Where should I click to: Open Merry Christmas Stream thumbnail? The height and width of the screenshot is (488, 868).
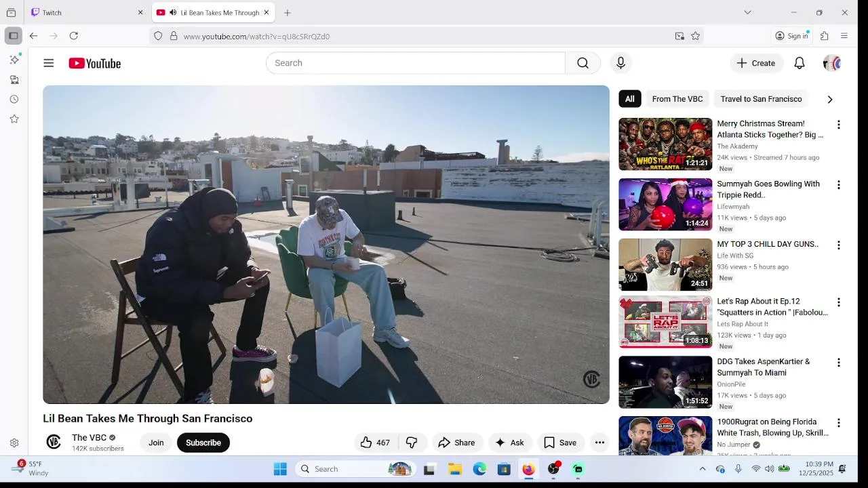665,144
